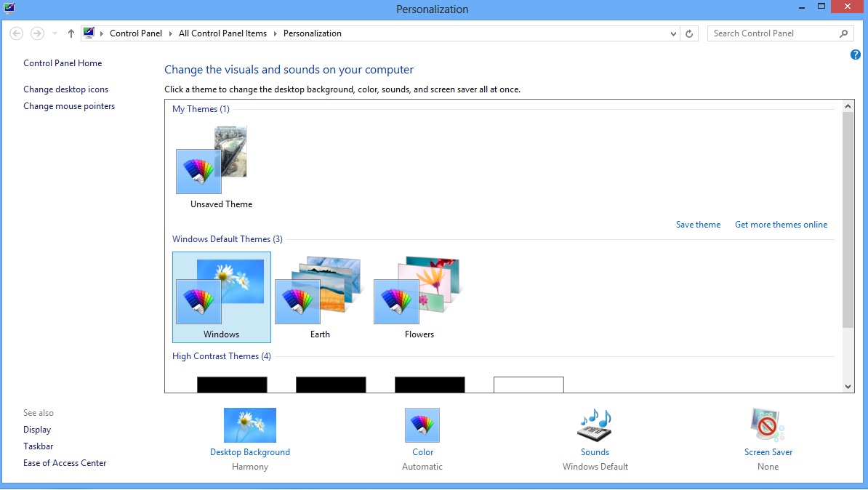The width and height of the screenshot is (868, 490).
Task: Select the first black high contrast theme
Action: [x=232, y=385]
